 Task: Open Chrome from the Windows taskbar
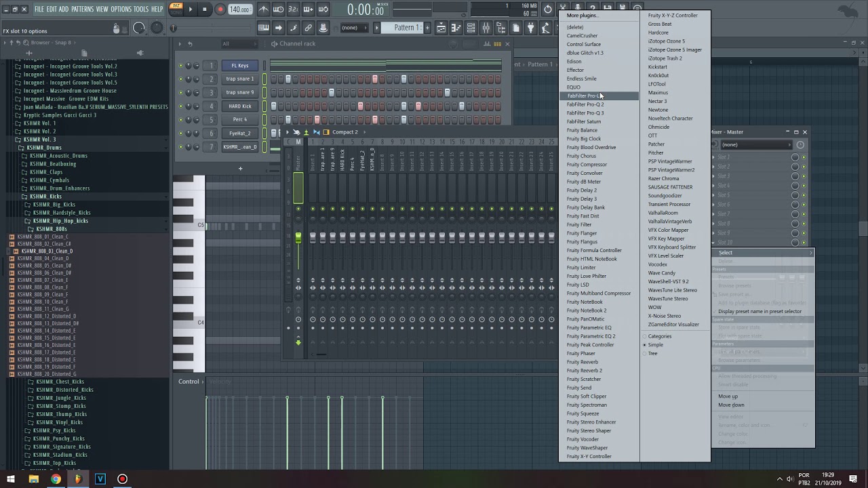[x=56, y=479]
